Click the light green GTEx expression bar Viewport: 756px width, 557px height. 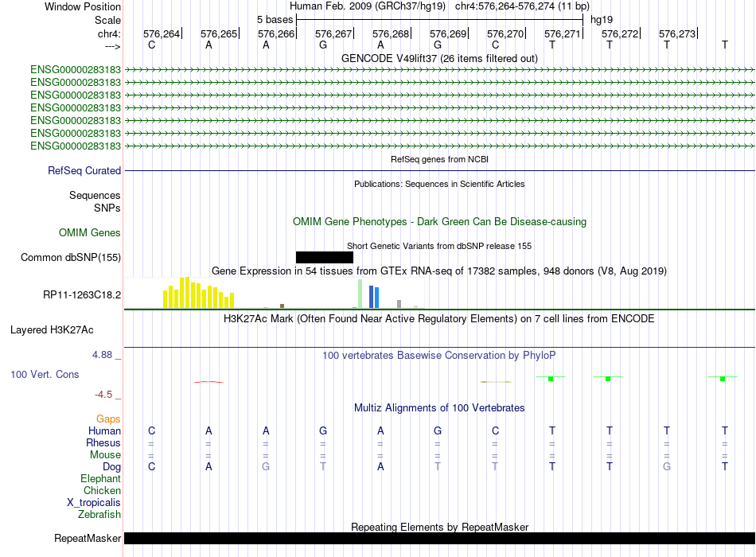click(360, 294)
